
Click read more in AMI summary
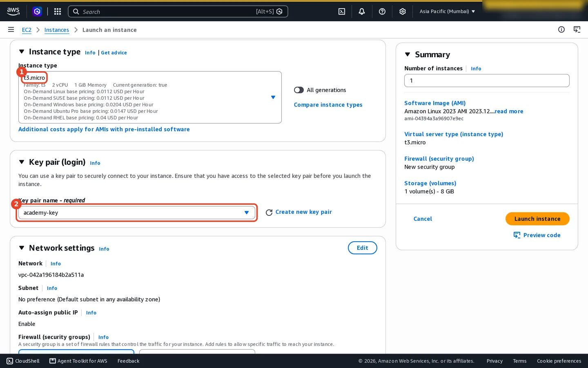tap(509, 111)
